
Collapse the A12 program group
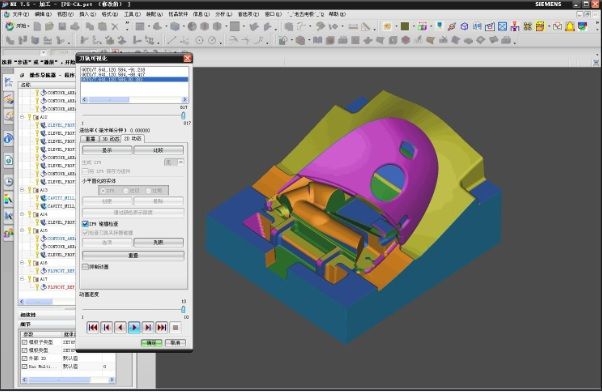click(22, 117)
